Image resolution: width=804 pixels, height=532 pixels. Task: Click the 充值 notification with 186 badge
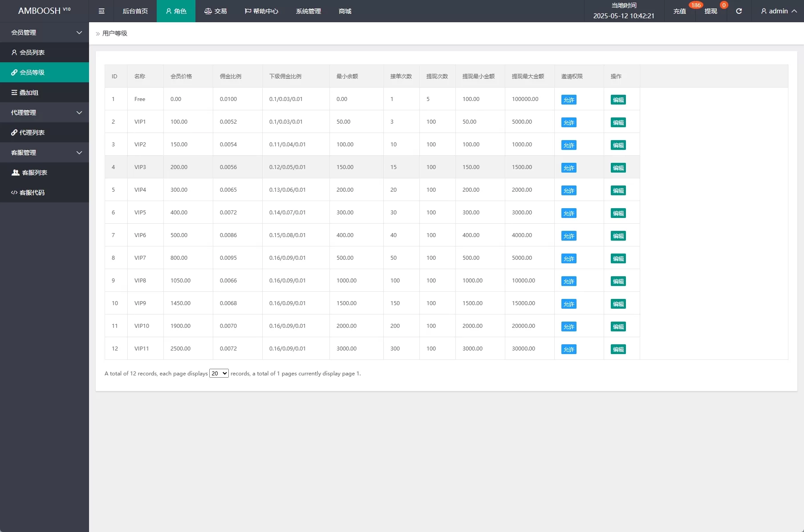[679, 11]
